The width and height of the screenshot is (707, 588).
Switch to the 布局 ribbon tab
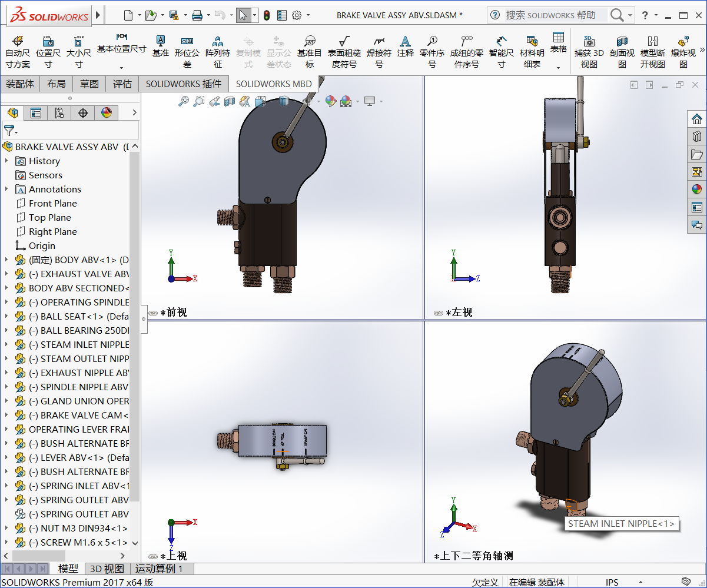[x=57, y=84]
